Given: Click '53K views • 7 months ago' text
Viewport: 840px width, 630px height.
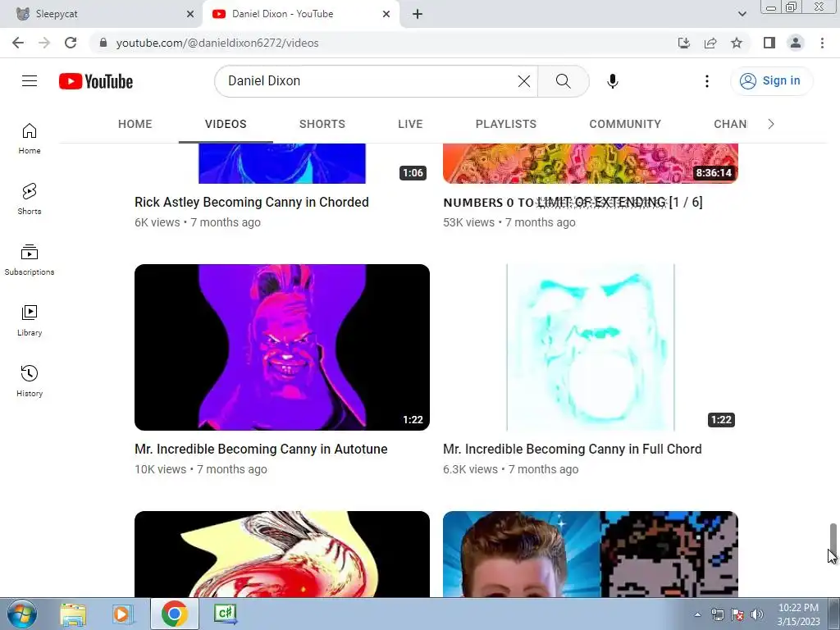Looking at the screenshot, I should [x=509, y=222].
